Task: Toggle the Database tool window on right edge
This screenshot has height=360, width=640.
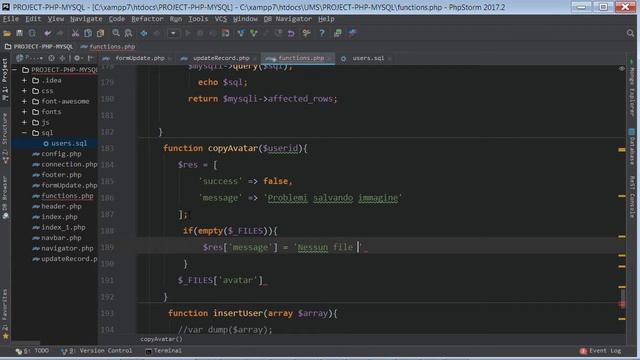Action: coord(631,147)
